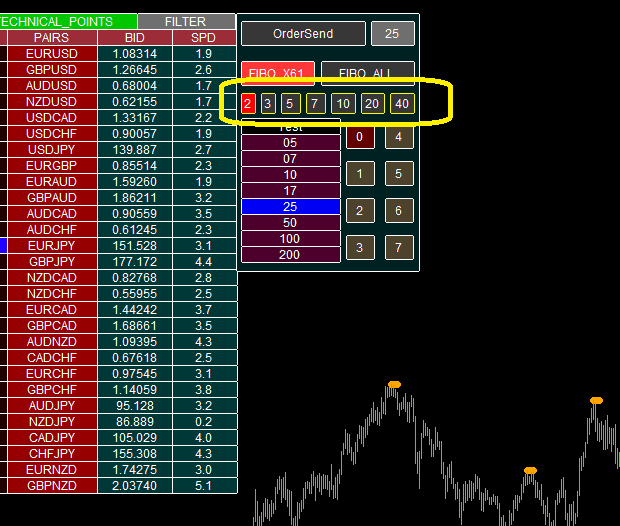The height and width of the screenshot is (526, 620).
Task: Click the NZDJPY spread 0.2
Action: point(205,422)
